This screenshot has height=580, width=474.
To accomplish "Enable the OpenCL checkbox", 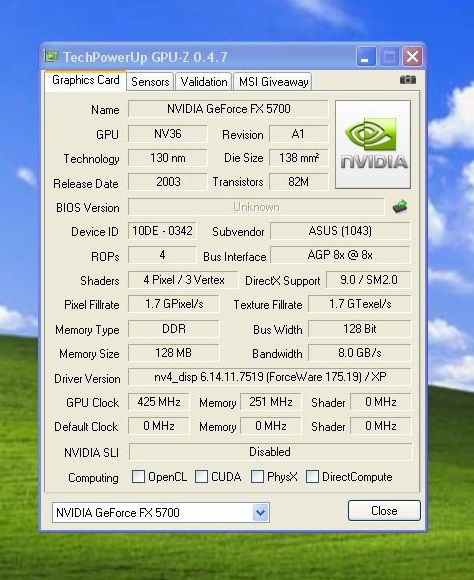I will (x=138, y=476).
